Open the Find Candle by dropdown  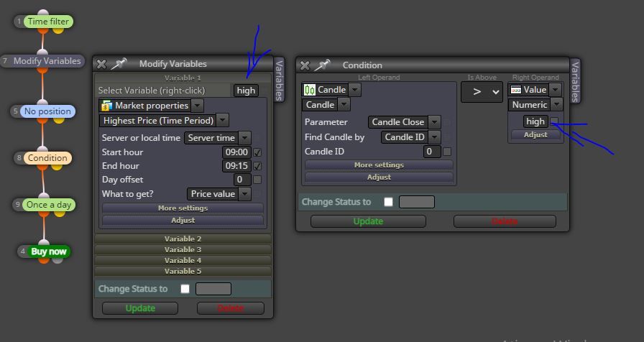coord(435,137)
